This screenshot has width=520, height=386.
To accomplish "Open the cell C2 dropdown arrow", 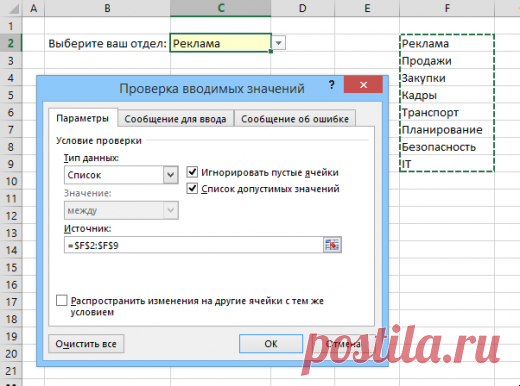I will coord(279,43).
